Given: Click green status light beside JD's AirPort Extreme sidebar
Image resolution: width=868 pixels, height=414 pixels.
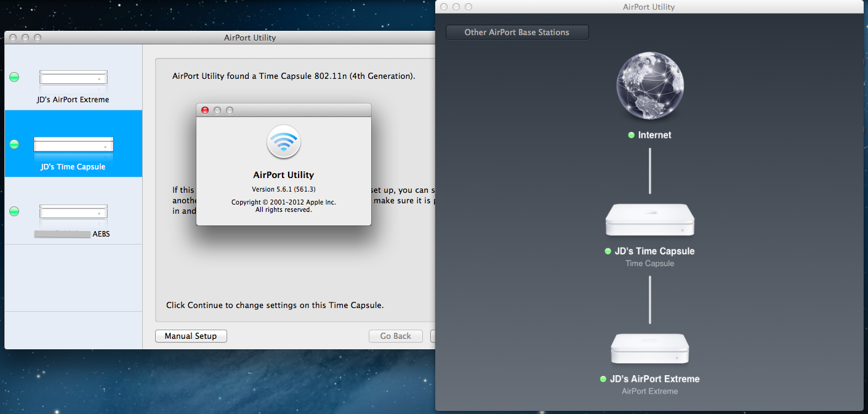Looking at the screenshot, I should (14, 77).
